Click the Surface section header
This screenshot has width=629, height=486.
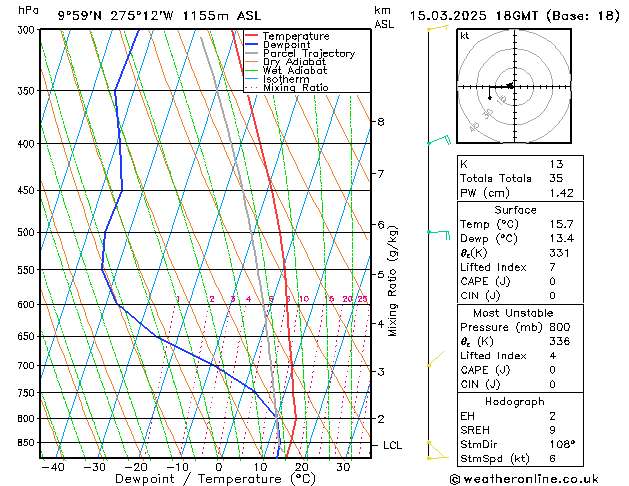point(515,210)
